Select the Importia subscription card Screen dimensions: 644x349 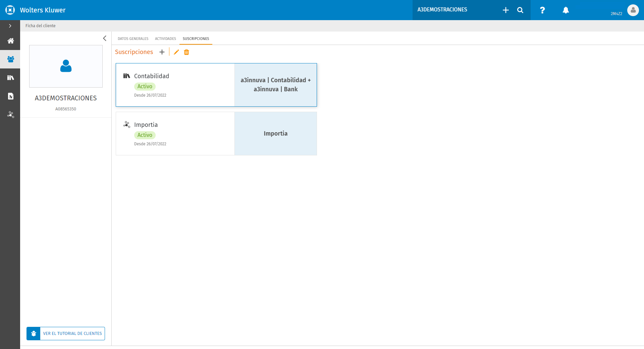[x=216, y=134]
